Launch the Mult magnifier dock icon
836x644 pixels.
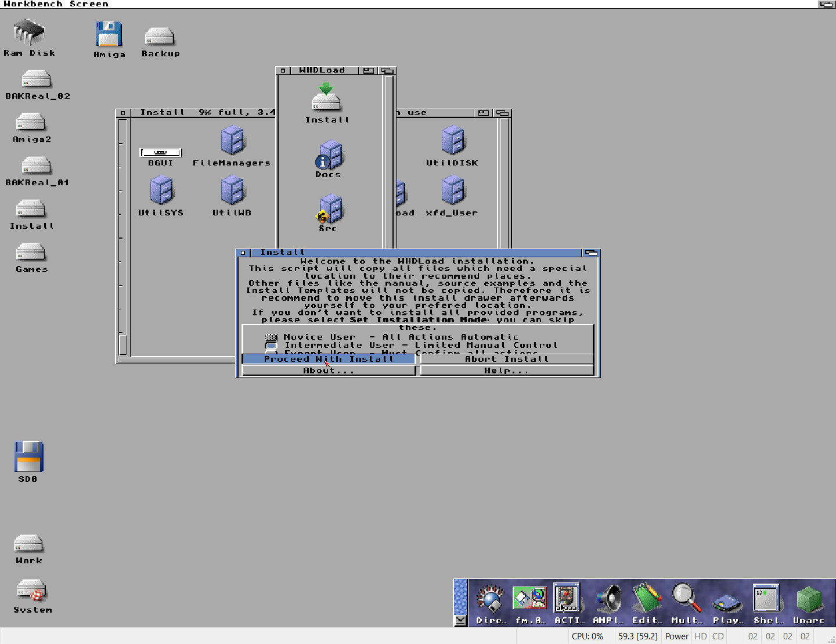tap(687, 598)
